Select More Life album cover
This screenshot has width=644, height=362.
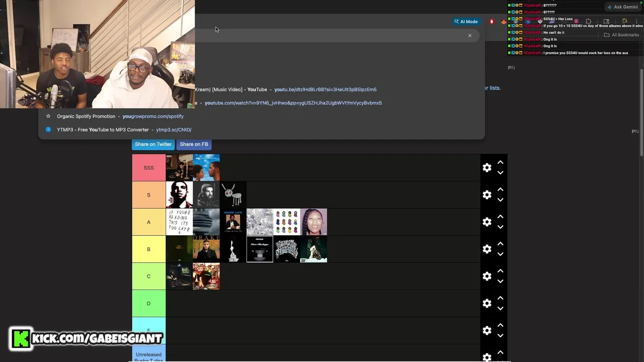233,222
